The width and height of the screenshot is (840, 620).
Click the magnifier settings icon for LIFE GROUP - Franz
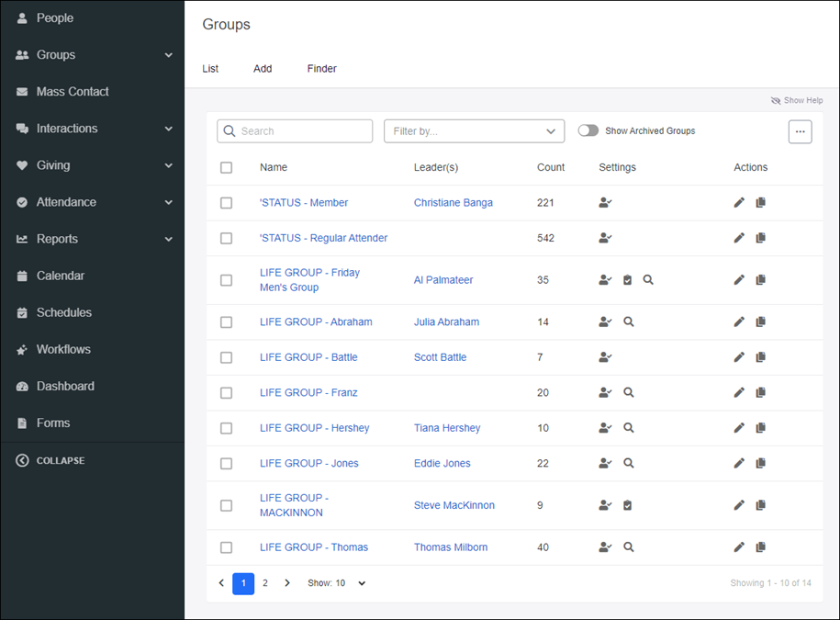point(629,392)
